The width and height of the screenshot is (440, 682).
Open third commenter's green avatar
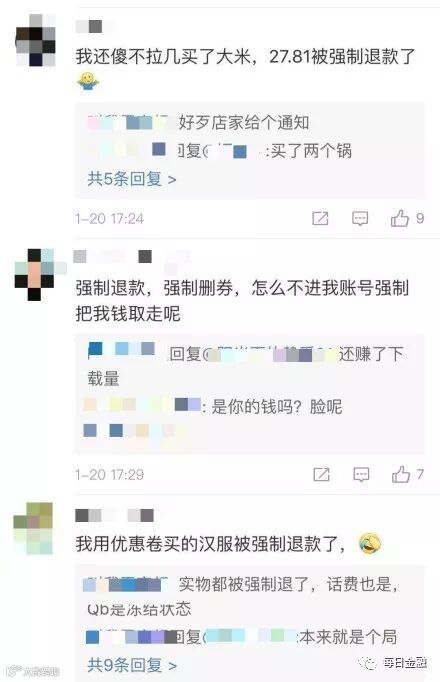point(33,528)
